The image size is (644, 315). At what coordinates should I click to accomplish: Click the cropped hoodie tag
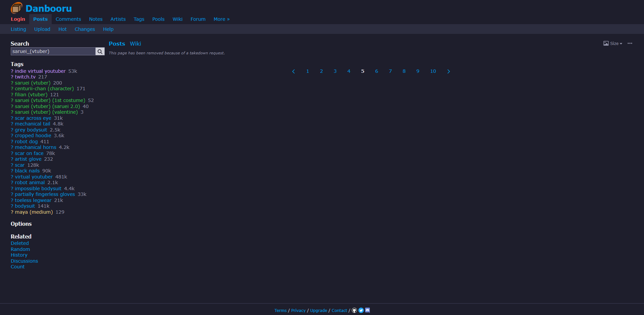(x=33, y=136)
